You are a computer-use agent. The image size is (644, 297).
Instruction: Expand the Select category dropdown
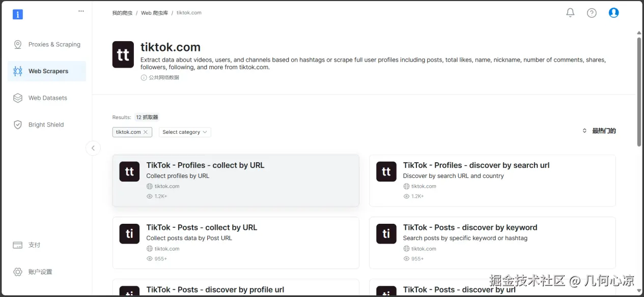coord(185,132)
